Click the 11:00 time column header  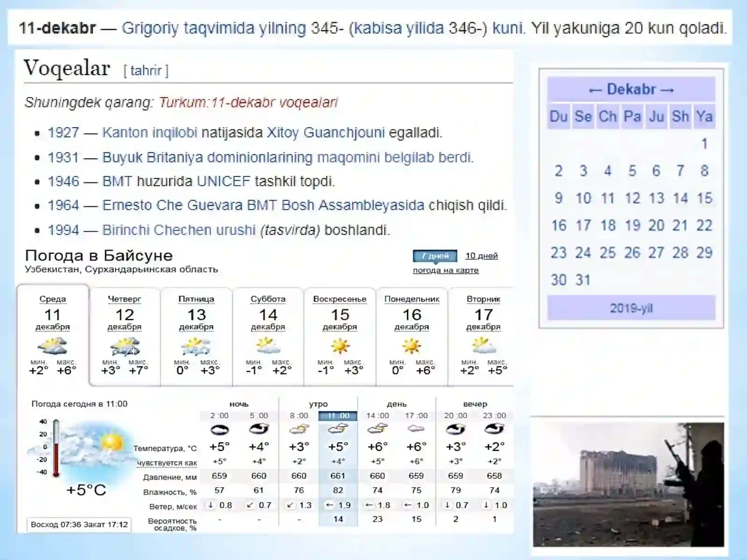tap(338, 415)
